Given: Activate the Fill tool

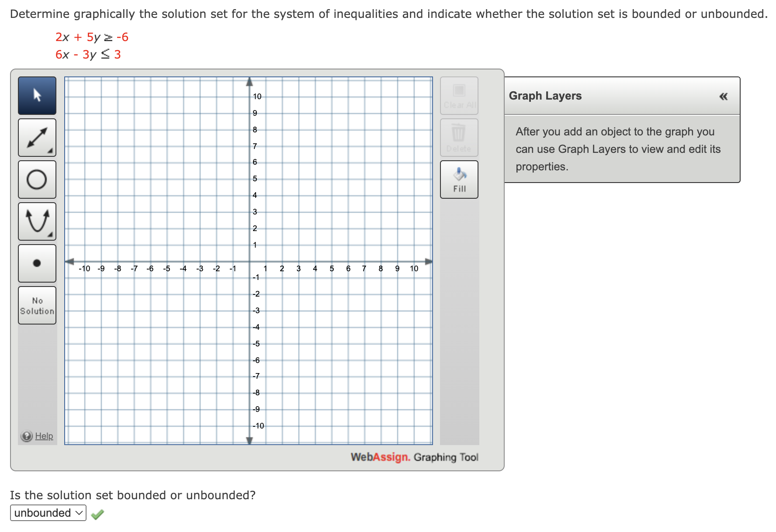Looking at the screenshot, I should (459, 179).
